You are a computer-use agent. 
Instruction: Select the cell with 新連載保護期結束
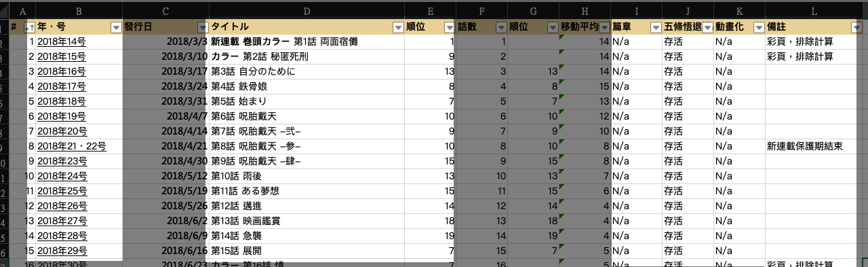814,146
